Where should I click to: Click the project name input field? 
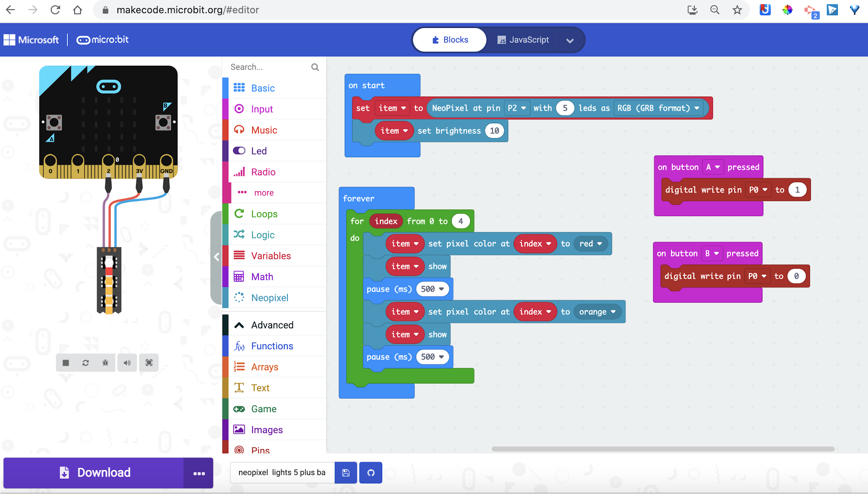[x=282, y=472]
